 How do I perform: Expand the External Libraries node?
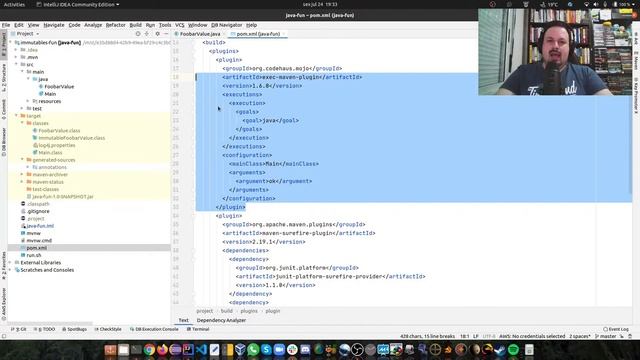(10, 262)
